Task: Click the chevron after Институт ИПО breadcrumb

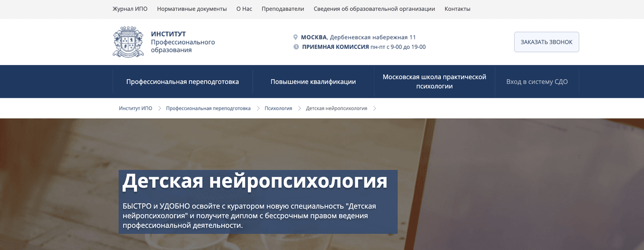Action: (159, 109)
